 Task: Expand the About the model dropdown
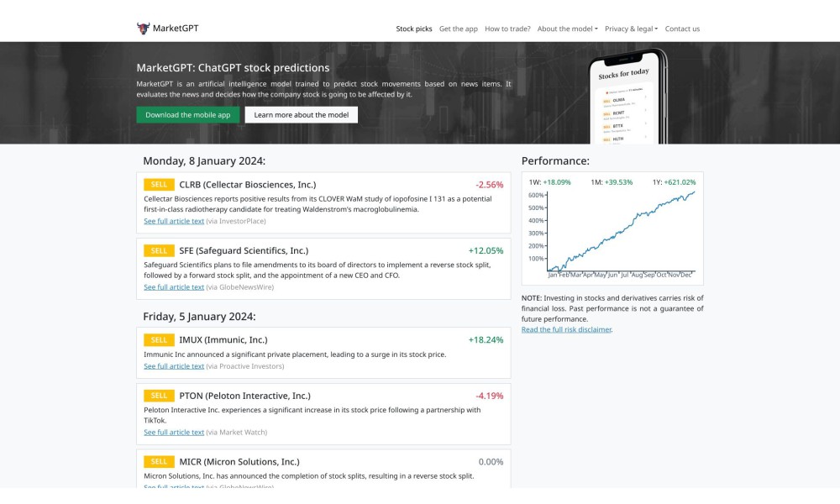[x=567, y=29]
